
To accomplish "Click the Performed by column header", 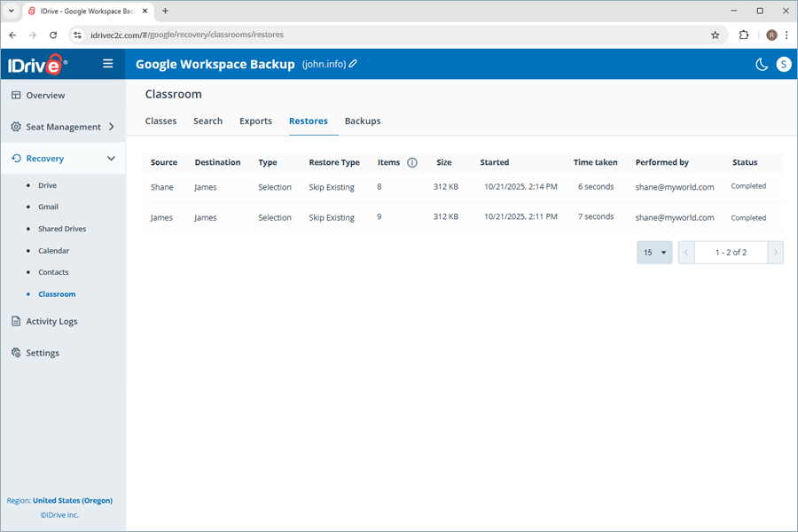I will coord(661,162).
